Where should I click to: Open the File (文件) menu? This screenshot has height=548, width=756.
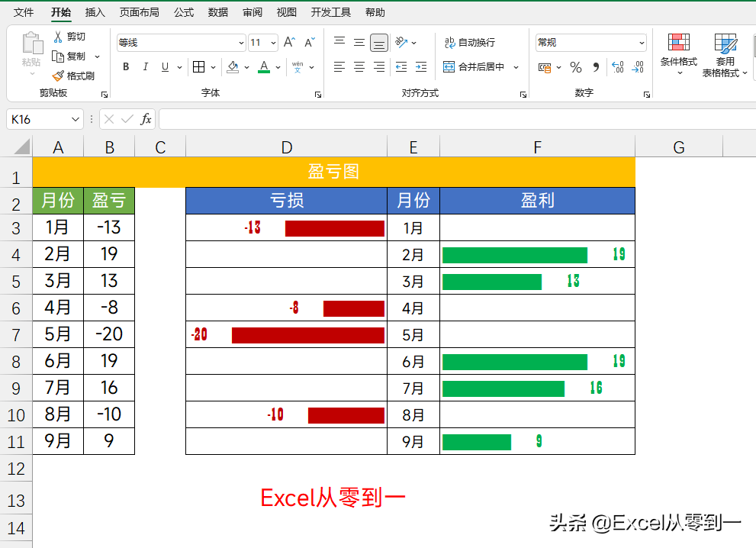(x=24, y=12)
